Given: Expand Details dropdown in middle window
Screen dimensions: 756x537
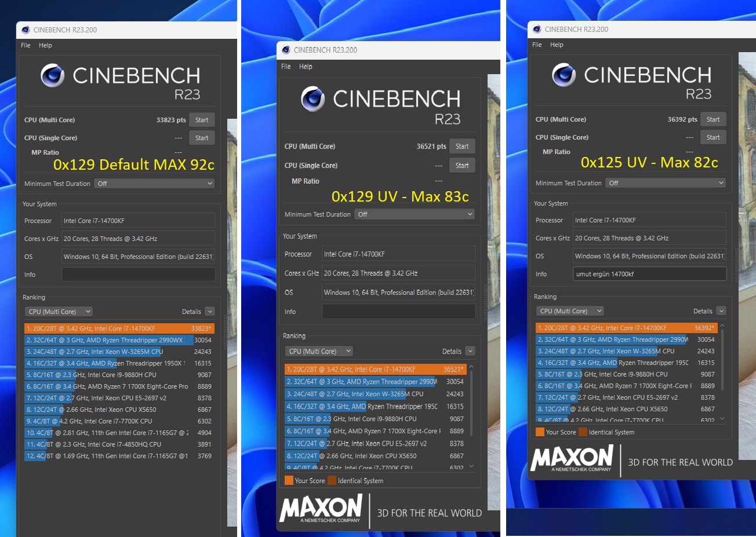Looking at the screenshot, I should 470,351.
